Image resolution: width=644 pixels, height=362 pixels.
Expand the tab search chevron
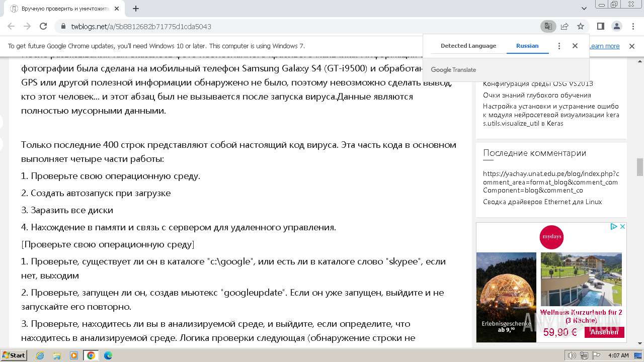(584, 9)
